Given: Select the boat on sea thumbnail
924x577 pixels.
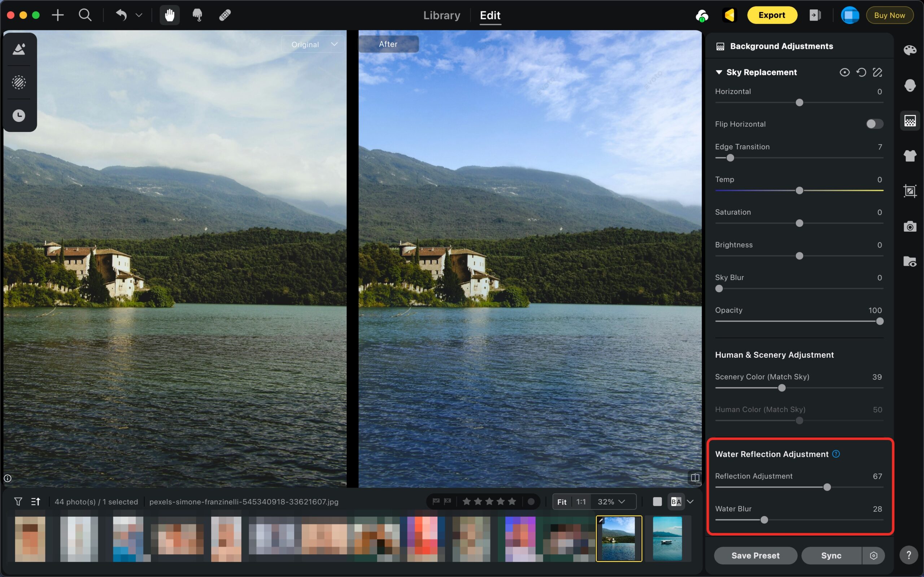Looking at the screenshot, I should tap(667, 538).
